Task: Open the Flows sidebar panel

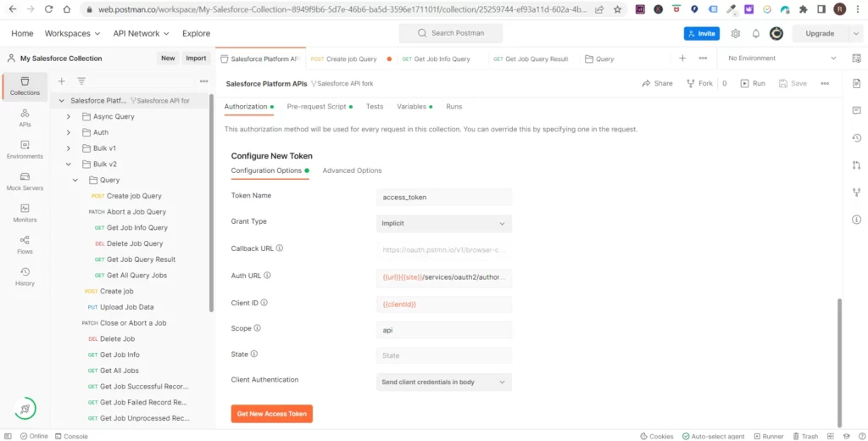Action: pyautogui.click(x=25, y=245)
